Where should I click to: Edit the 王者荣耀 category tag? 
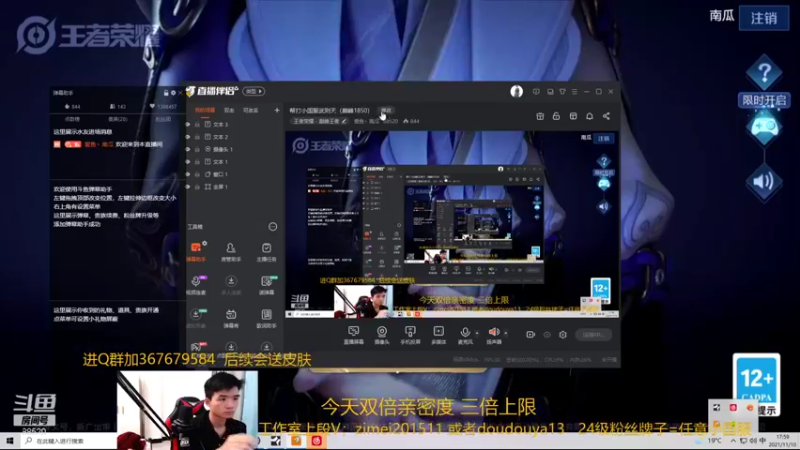click(319, 121)
